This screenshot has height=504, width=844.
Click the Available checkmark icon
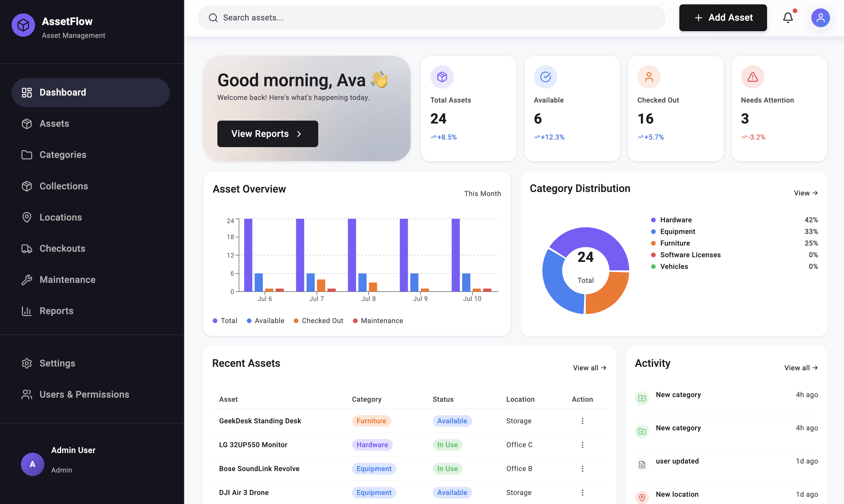pos(545,77)
